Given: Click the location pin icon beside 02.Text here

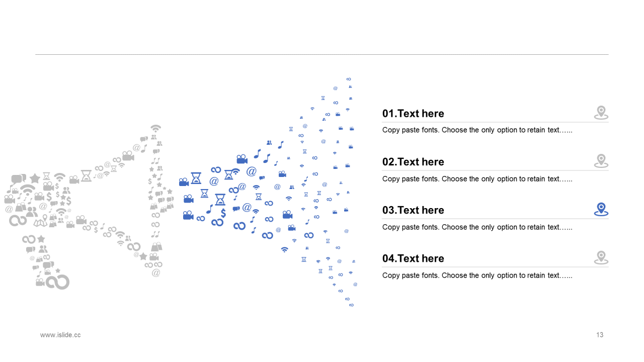Looking at the screenshot, I should point(601,161).
